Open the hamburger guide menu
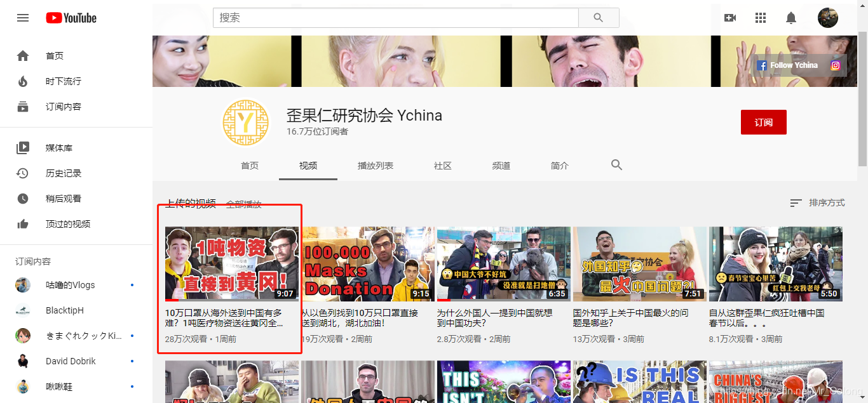 tap(23, 18)
